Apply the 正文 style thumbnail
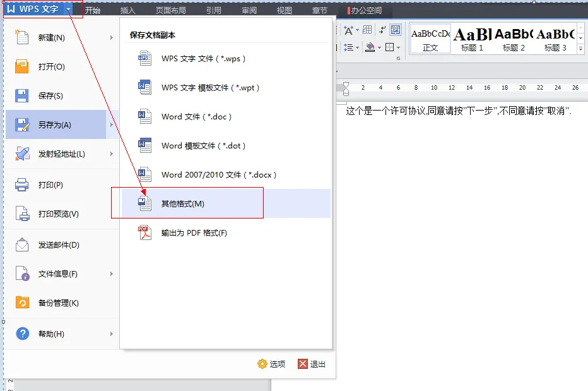 [430, 39]
